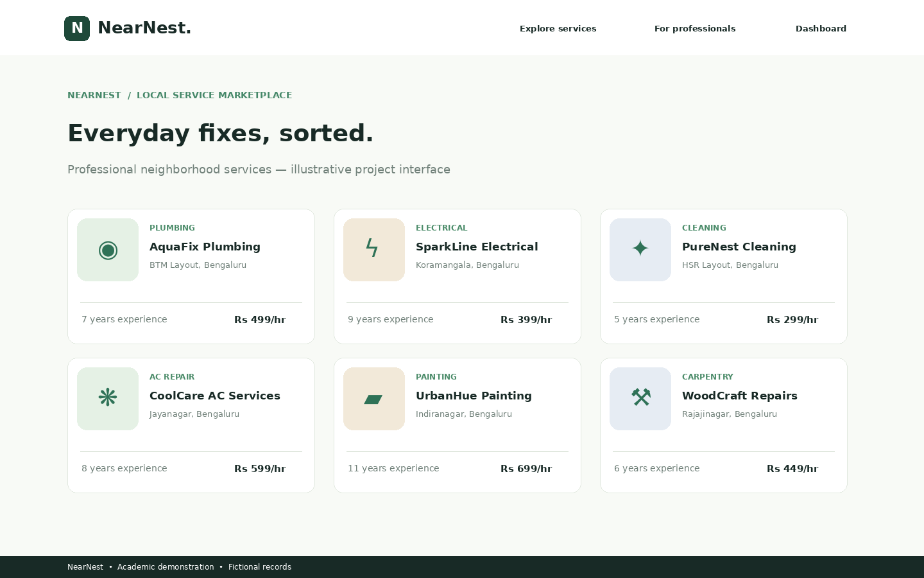This screenshot has height=578, width=924.
Task: Click Koramangala, Bengaluru location
Action: click(x=467, y=265)
